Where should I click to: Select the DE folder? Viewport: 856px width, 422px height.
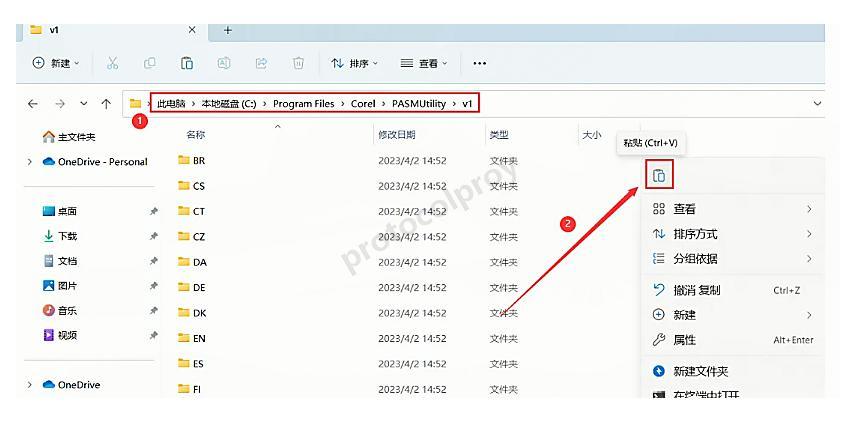pos(192,288)
